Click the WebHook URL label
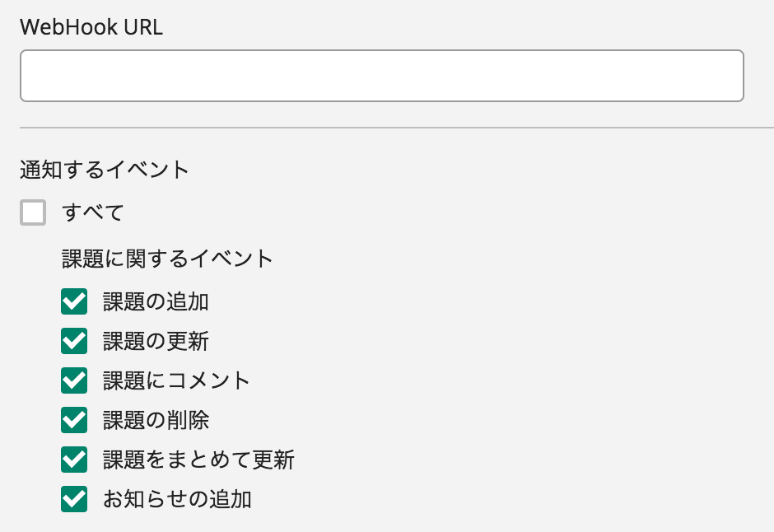The height and width of the screenshot is (532, 774). point(91,27)
